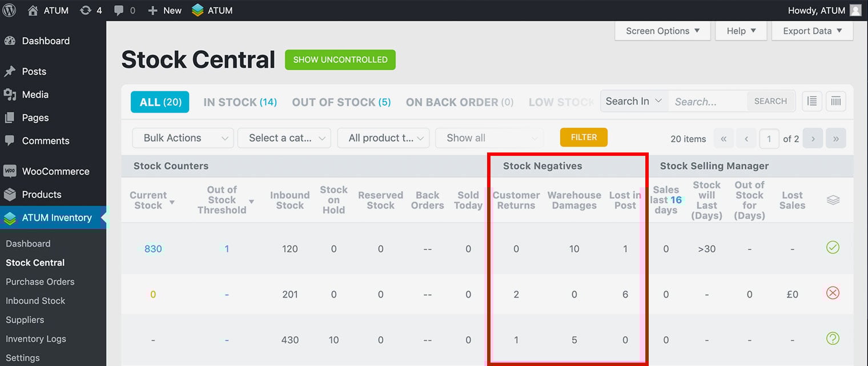Click the red X status icon
The height and width of the screenshot is (366, 868).
(x=833, y=293)
